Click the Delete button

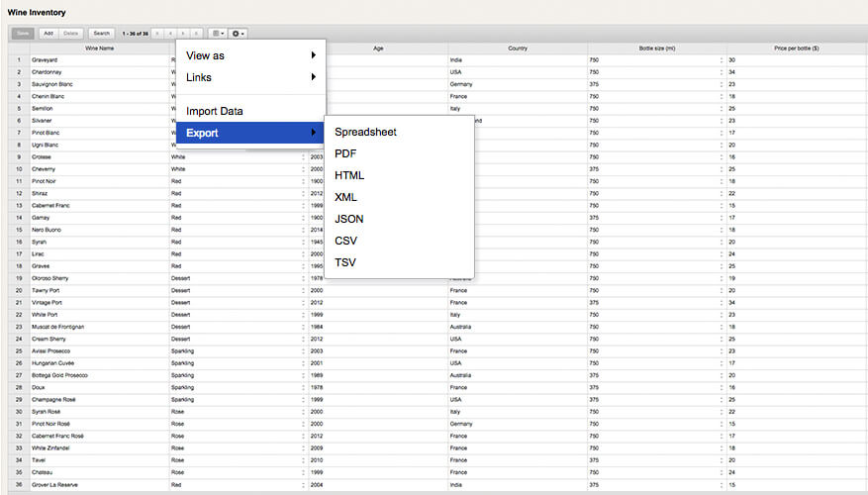(71, 34)
